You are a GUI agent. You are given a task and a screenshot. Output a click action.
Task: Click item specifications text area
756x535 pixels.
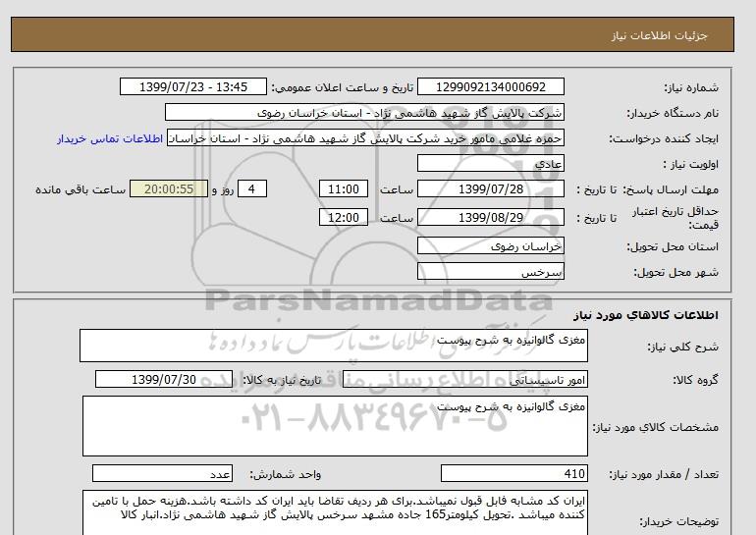[335, 426]
